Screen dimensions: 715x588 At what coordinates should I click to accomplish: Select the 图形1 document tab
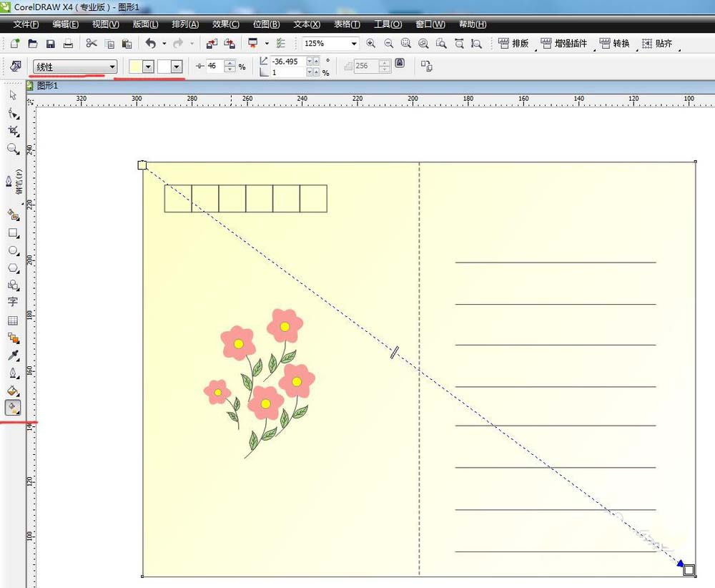pos(47,86)
